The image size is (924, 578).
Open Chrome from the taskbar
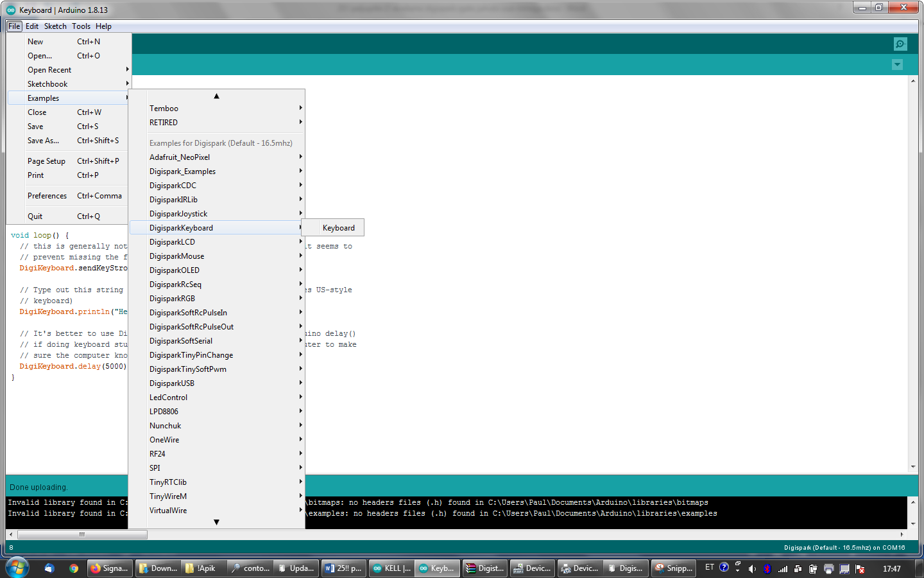74,568
